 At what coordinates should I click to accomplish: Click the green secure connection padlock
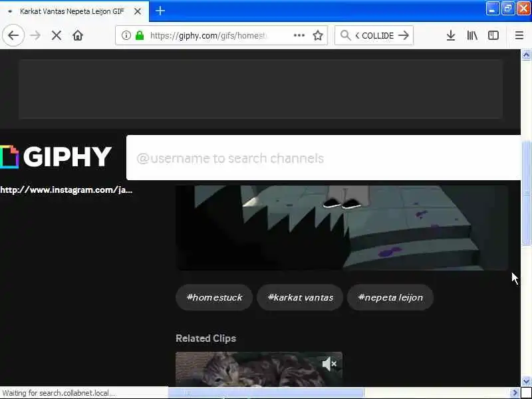[140, 35]
